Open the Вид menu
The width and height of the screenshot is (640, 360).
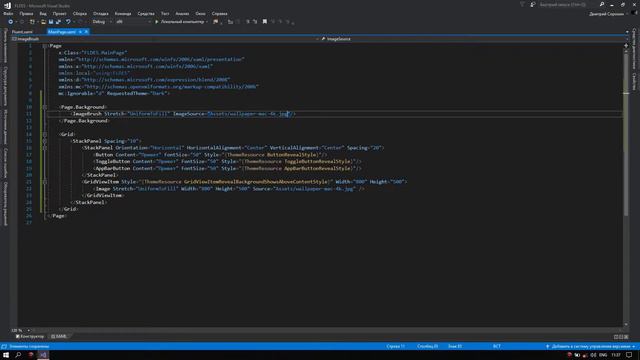point(43,13)
